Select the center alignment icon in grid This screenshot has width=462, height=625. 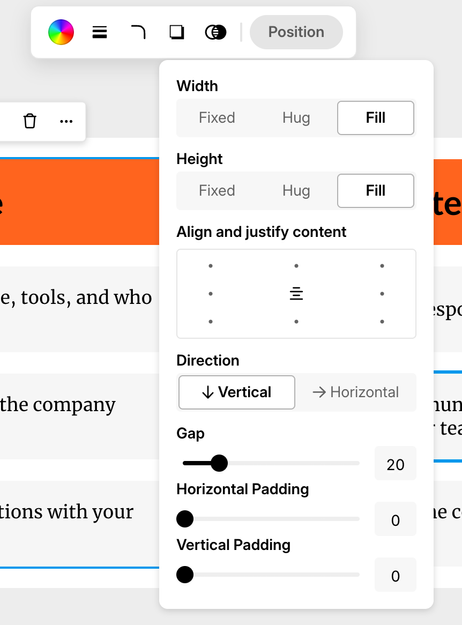coord(296,294)
